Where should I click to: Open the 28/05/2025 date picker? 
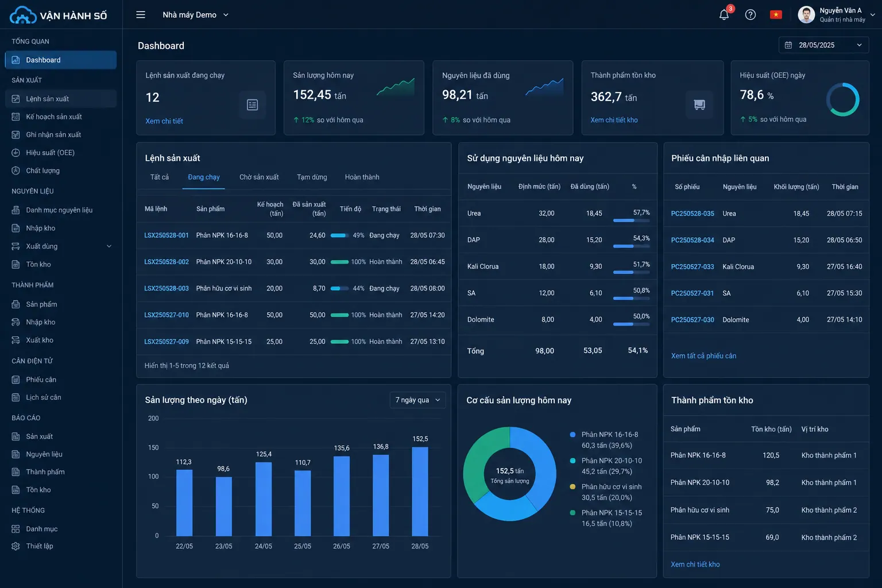click(823, 45)
